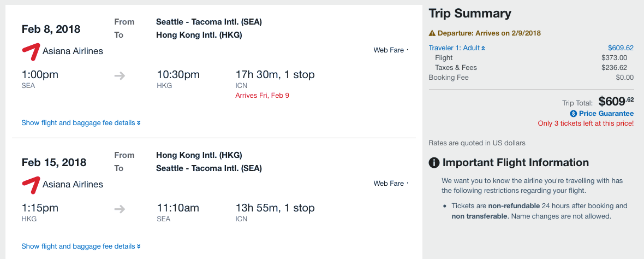Click the '17h 30m, 1 stop' duration text
Viewport: 644px width, 259px height.
275,75
